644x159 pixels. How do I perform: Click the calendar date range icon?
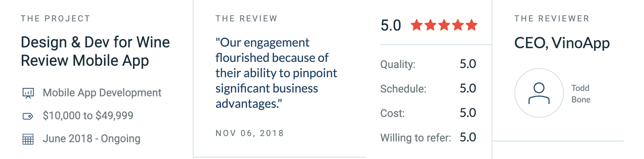(28, 139)
